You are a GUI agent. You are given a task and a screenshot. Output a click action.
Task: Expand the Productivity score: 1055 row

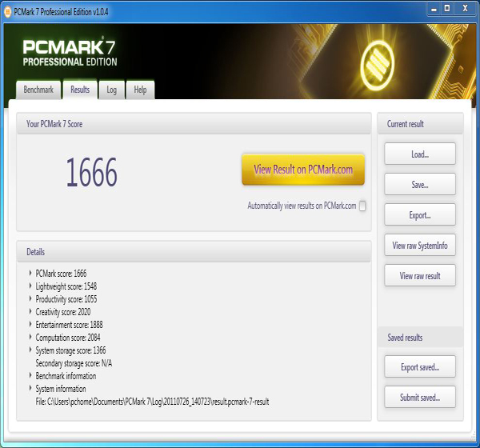30,298
